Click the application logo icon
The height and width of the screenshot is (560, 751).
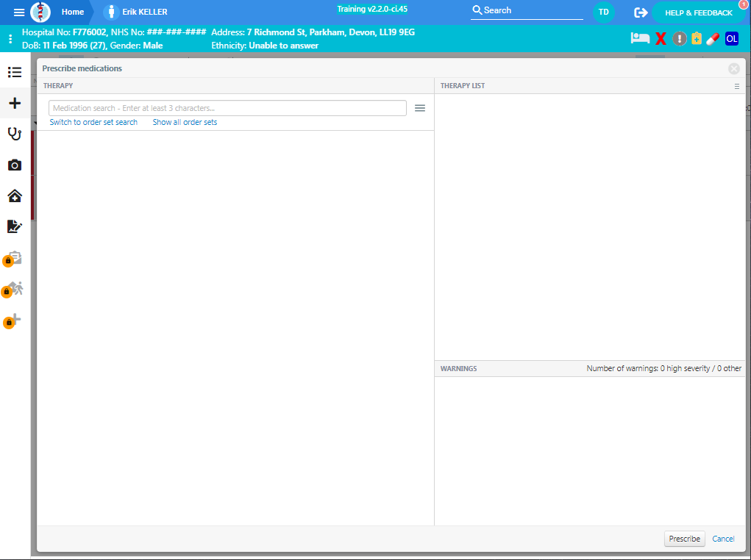[40, 12]
